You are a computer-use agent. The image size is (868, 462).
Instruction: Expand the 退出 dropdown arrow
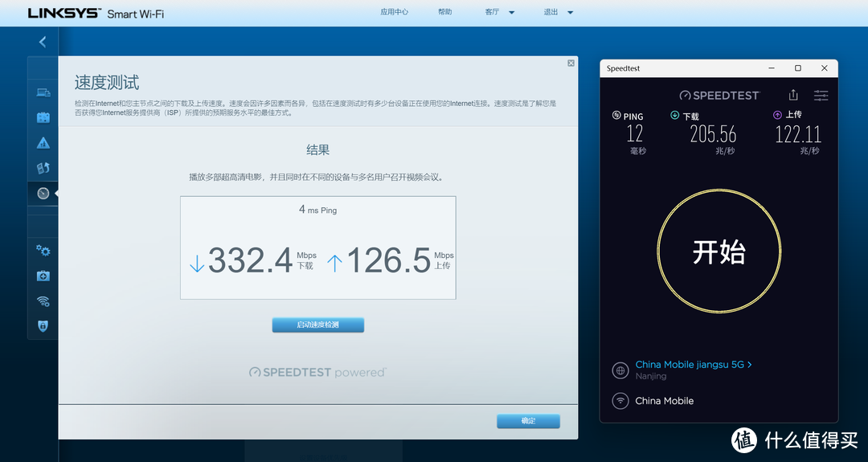[570, 12]
